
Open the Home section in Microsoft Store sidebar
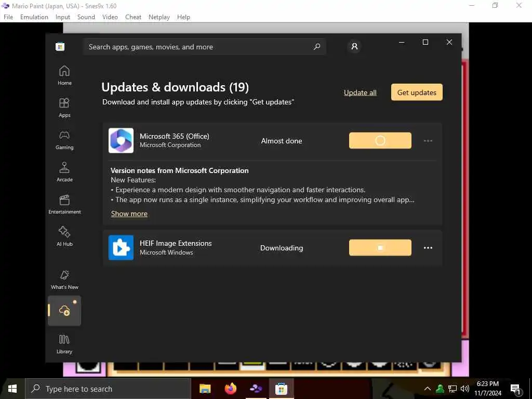64,76
